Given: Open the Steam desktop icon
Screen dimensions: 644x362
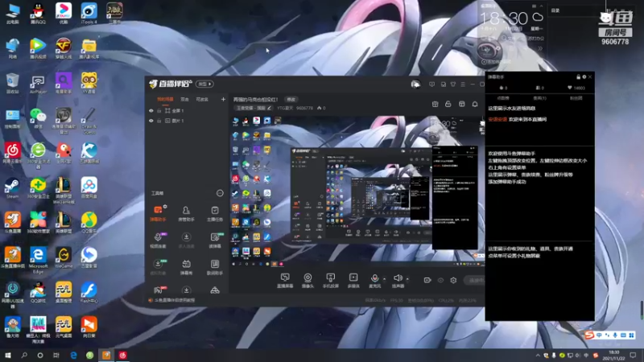Looking at the screenshot, I should tap(12, 188).
